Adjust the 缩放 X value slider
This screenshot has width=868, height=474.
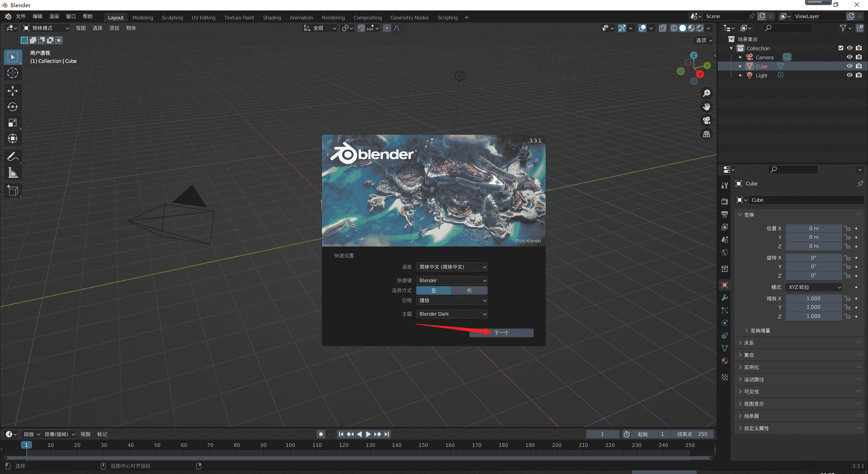click(814, 299)
